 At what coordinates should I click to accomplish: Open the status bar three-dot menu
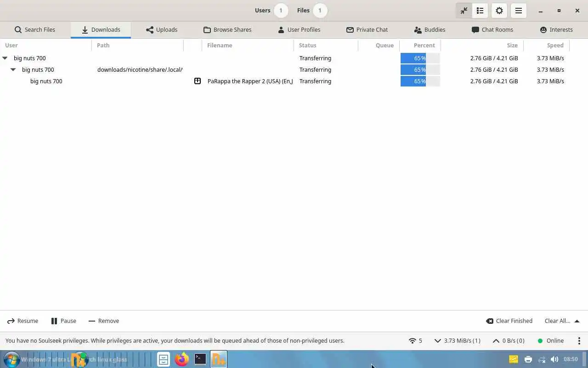(579, 341)
